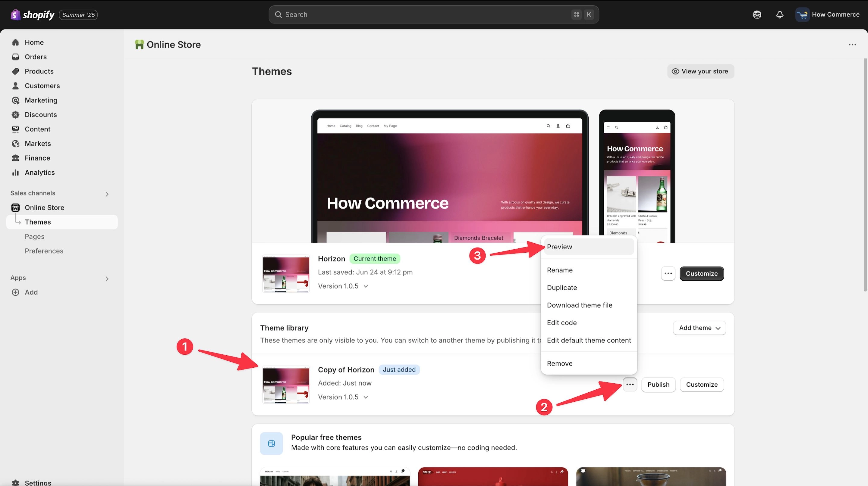The width and height of the screenshot is (868, 486).
Task: Select Download theme file
Action: (589, 305)
